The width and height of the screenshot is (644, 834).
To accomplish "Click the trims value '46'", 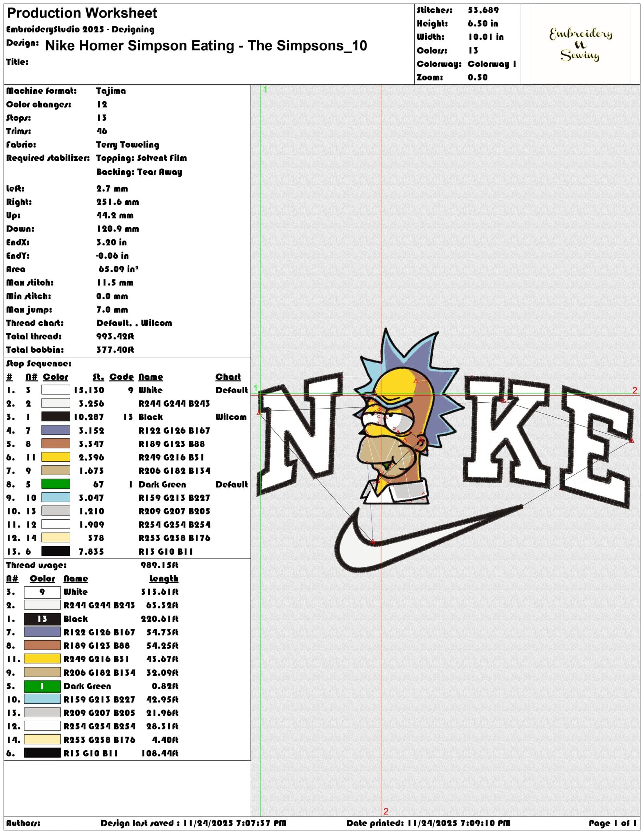I will [x=102, y=131].
